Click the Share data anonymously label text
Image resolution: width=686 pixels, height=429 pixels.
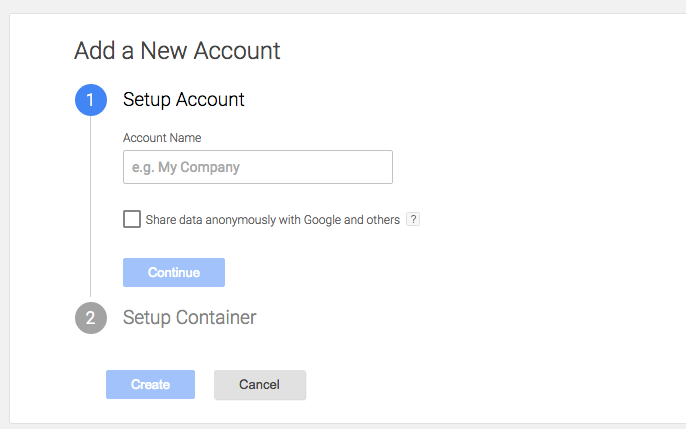coord(273,220)
